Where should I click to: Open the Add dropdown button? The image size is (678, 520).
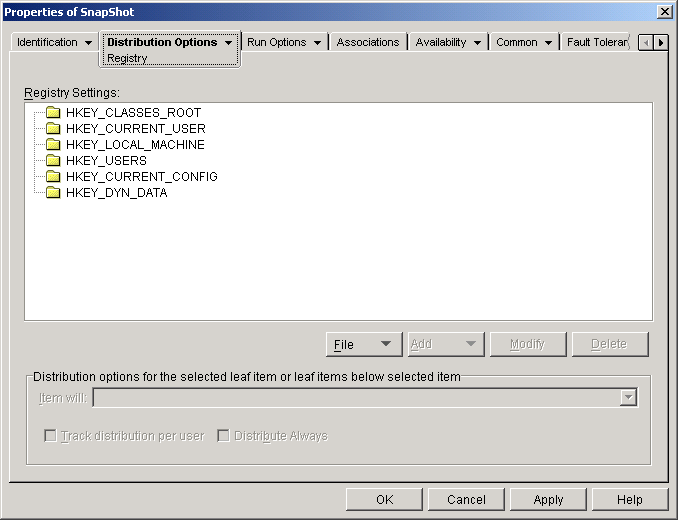(446, 344)
